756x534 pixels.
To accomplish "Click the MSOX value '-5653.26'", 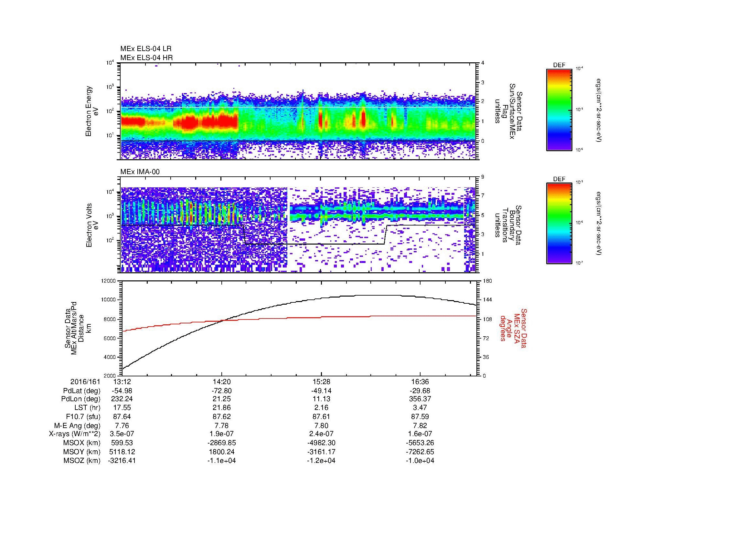I will tap(420, 443).
